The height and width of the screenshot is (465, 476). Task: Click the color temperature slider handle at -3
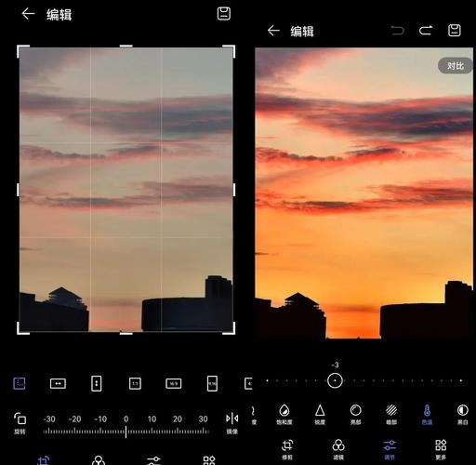click(335, 380)
